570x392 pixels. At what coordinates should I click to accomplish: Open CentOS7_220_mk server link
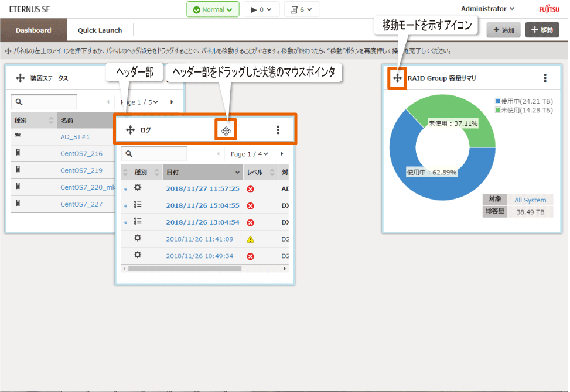tap(88, 187)
